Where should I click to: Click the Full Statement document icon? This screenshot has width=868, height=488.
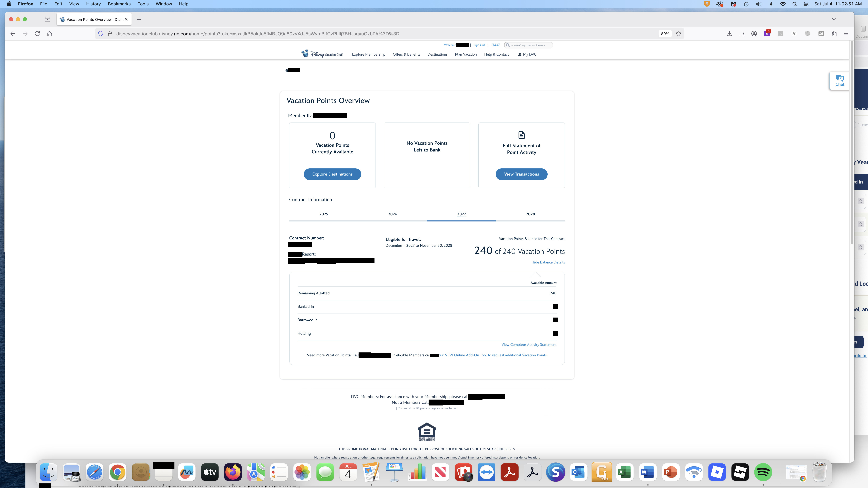521,135
